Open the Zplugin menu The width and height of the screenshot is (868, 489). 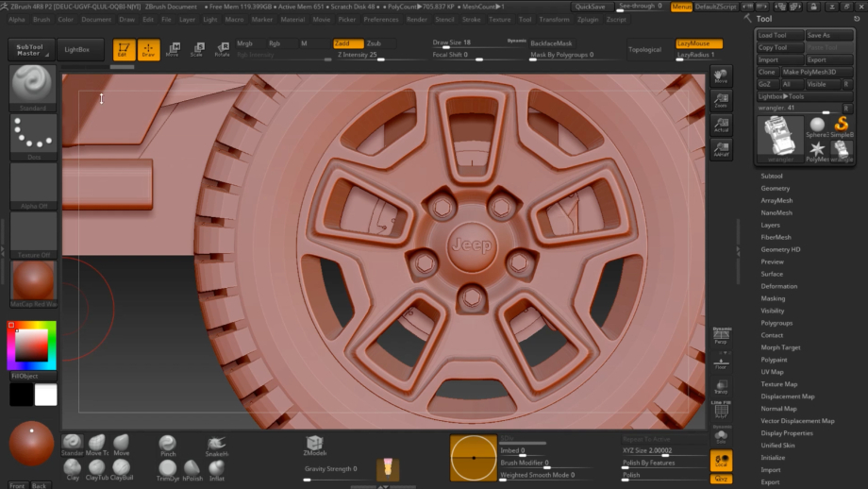[x=588, y=20]
